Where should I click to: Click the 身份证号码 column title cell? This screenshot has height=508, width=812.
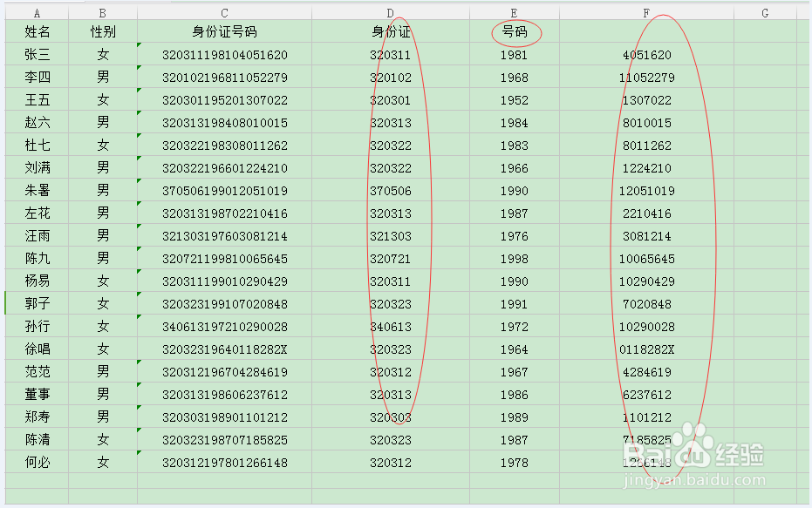[x=223, y=32]
